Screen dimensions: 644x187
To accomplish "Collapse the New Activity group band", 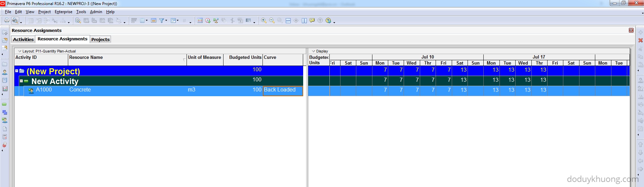I will (21, 81).
